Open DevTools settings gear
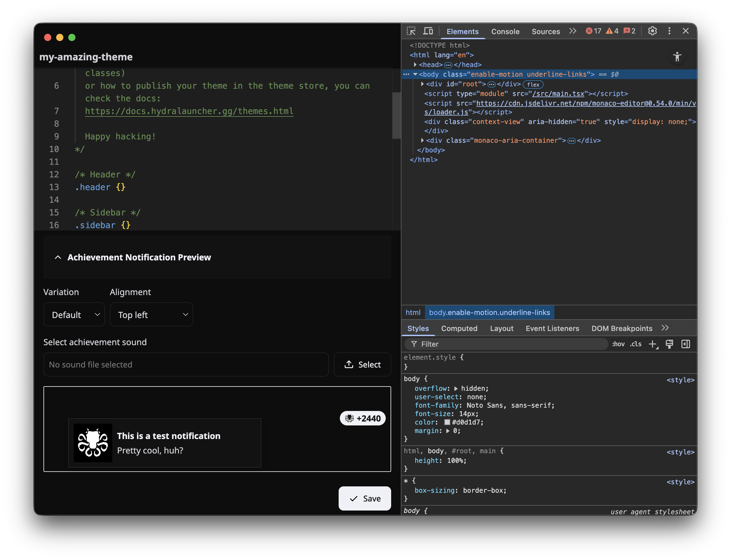The height and width of the screenshot is (560, 731). (653, 31)
